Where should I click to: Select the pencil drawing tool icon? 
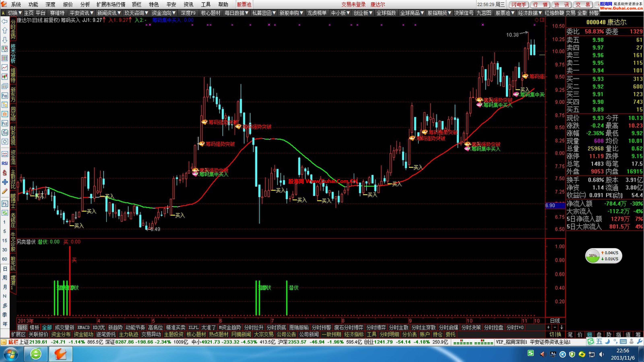(4, 191)
